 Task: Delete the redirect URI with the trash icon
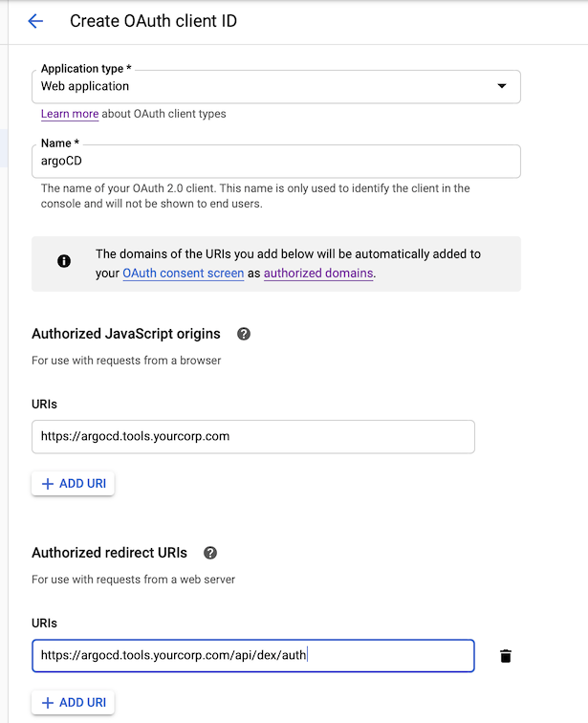[506, 656]
